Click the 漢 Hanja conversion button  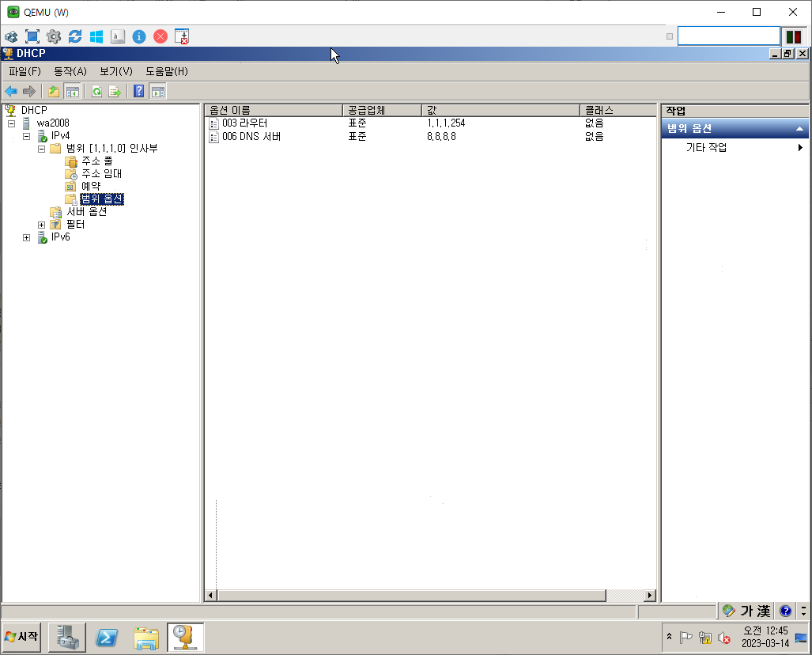click(763, 611)
